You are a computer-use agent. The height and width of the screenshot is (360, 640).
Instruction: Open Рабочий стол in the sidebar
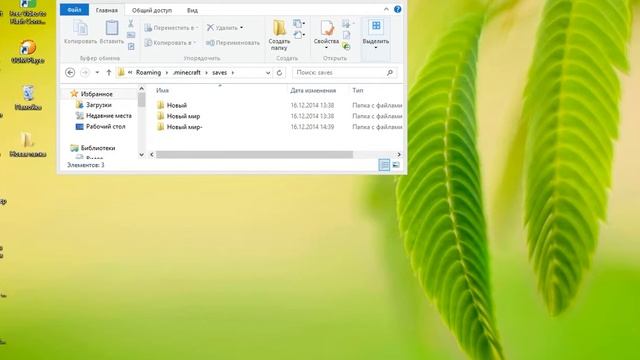pos(105,127)
